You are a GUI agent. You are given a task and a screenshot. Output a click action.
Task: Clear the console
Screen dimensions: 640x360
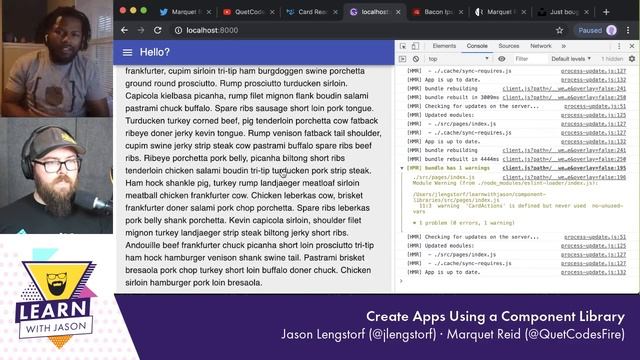click(x=416, y=59)
